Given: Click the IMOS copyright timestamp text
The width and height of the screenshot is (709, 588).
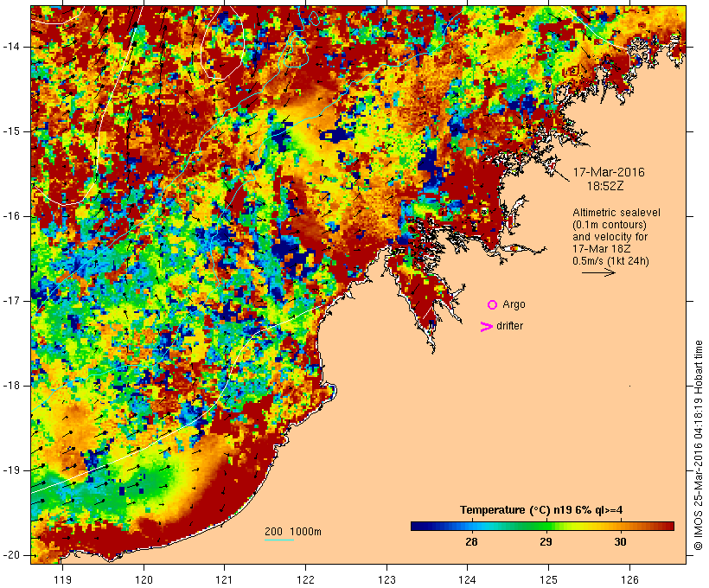Looking at the screenshot, I should (x=699, y=445).
